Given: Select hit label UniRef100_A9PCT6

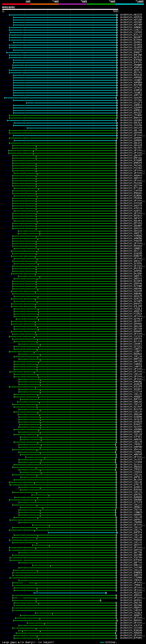Looking at the screenshot, I should pyautogui.click(x=131, y=95).
